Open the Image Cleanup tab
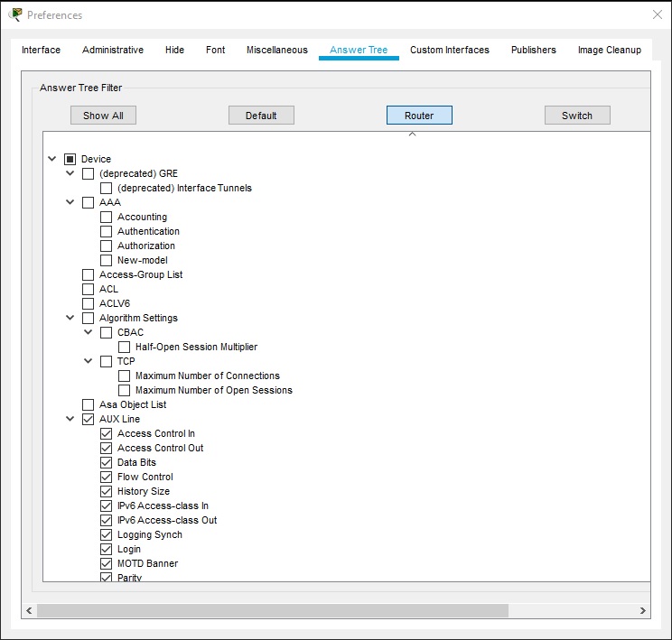Screen dimensions: 672x640 [610, 50]
